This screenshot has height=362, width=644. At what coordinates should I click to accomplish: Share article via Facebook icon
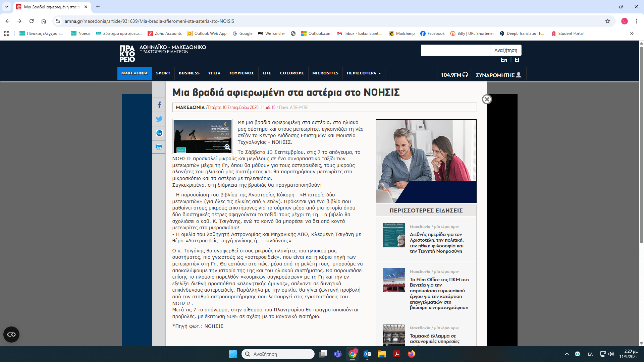159,105
